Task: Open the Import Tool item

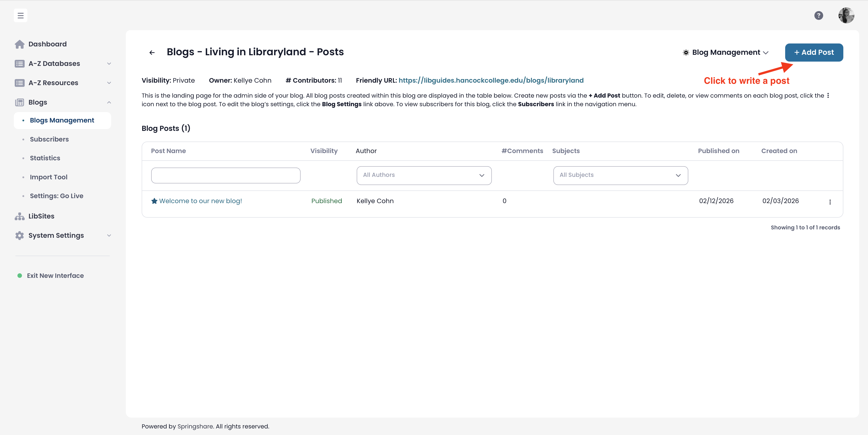Action: pos(48,177)
